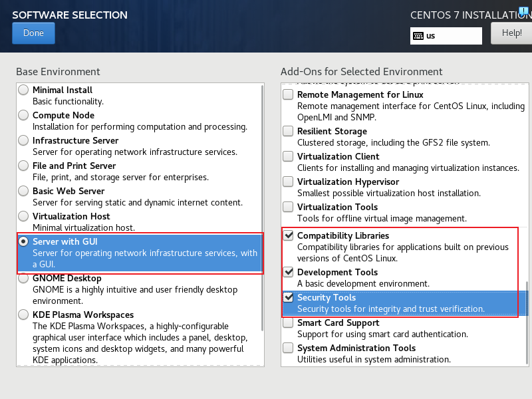532x399 pixels.
Task: Choose the Infrastructure Server environment
Action: click(x=23, y=140)
